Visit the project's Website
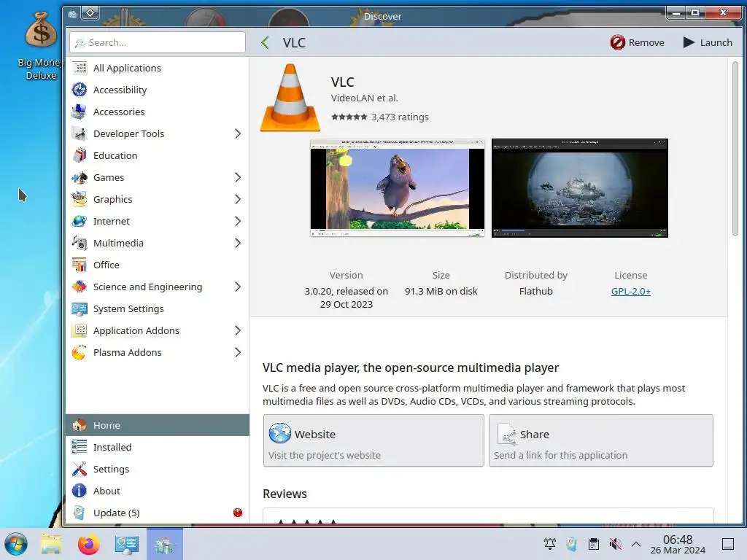This screenshot has width=747, height=560. 373,440
